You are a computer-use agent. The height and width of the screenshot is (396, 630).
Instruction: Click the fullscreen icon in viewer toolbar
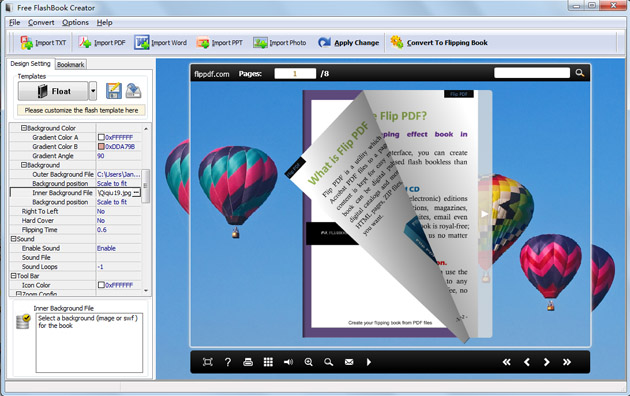coord(207,362)
